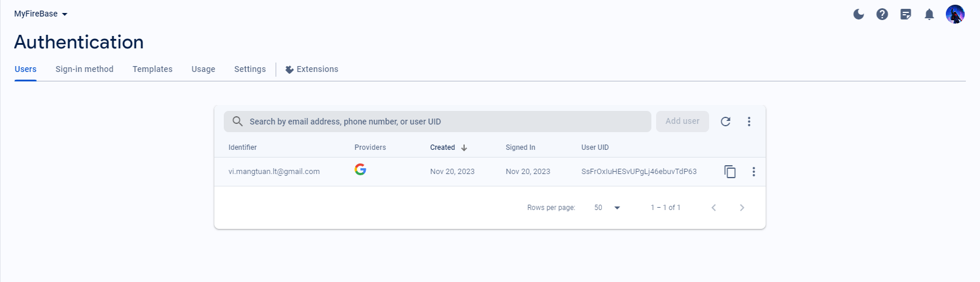Image resolution: width=980 pixels, height=282 pixels.
Task: Open users table overflow menu
Action: (x=749, y=122)
